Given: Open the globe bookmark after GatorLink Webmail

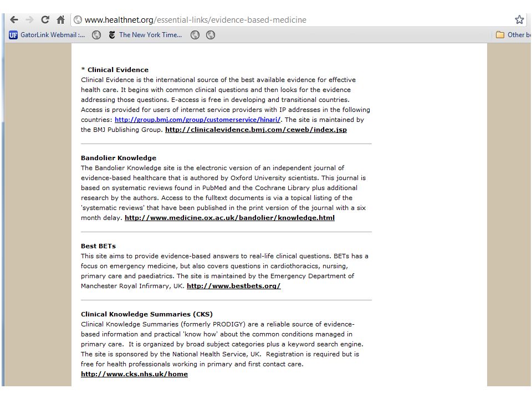Looking at the screenshot, I should pos(96,35).
